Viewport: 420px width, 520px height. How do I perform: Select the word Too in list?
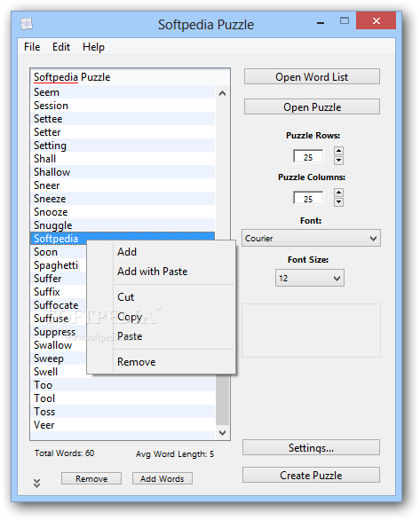point(123,385)
